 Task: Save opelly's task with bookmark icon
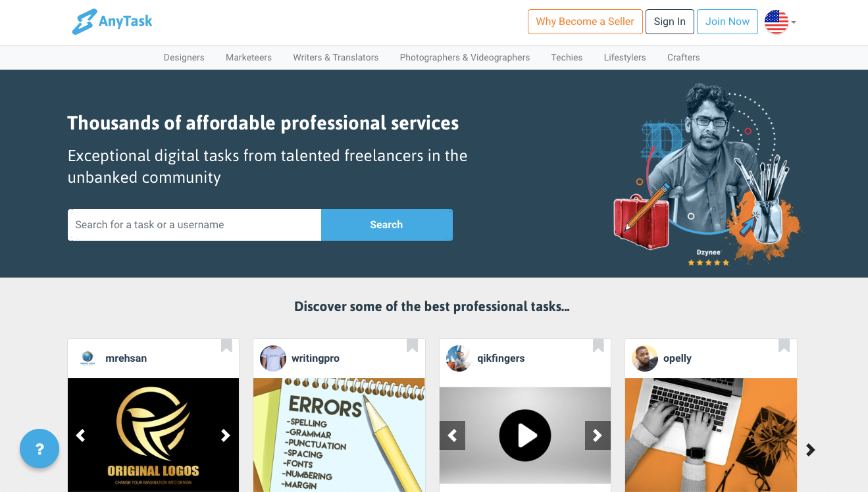pyautogui.click(x=784, y=345)
